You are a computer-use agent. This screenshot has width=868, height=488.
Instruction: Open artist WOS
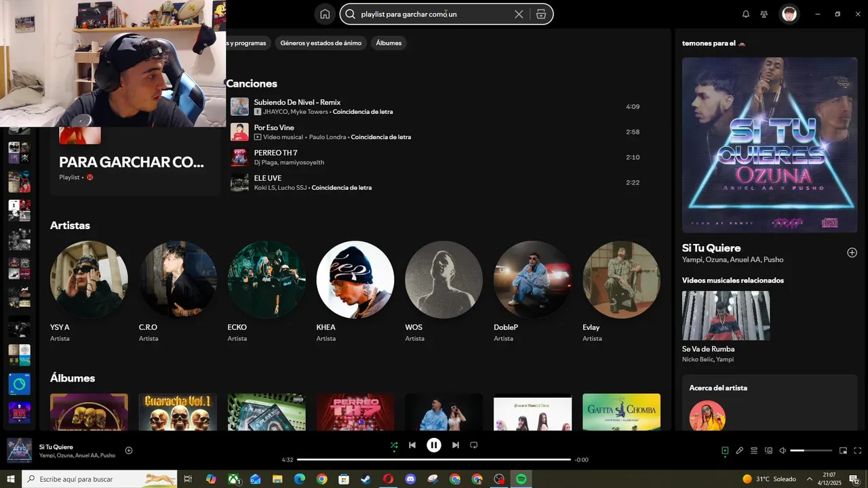click(x=443, y=279)
